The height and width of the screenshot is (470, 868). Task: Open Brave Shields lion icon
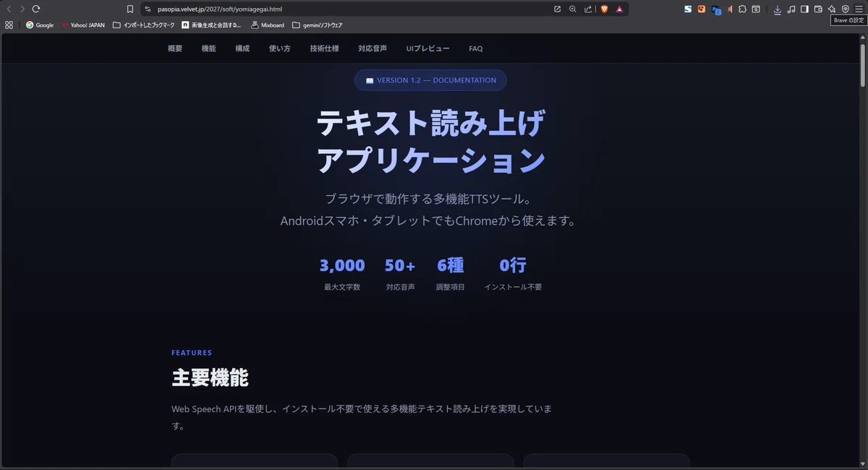coord(605,9)
